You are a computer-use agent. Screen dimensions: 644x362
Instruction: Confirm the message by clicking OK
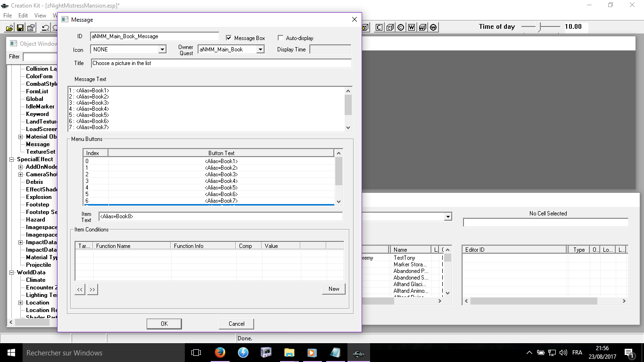(164, 324)
